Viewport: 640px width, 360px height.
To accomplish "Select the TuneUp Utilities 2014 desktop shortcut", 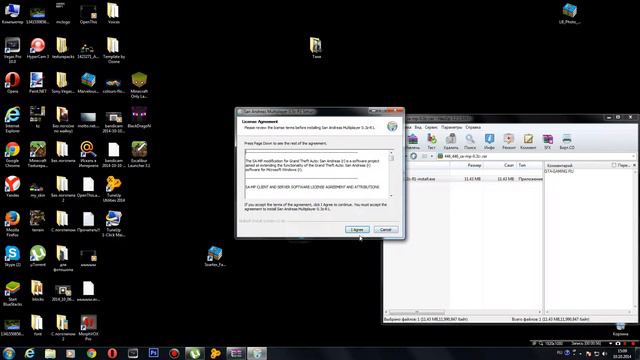I will [113, 189].
